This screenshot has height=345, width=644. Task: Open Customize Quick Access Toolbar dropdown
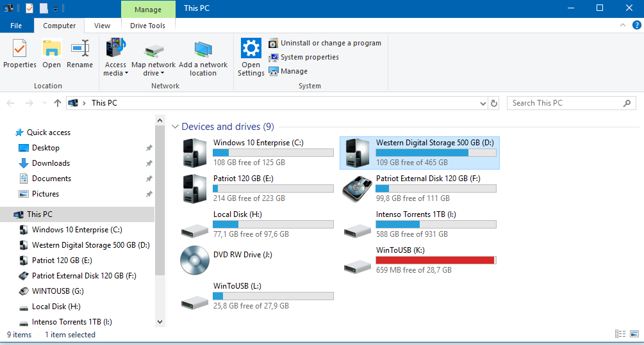[56, 8]
